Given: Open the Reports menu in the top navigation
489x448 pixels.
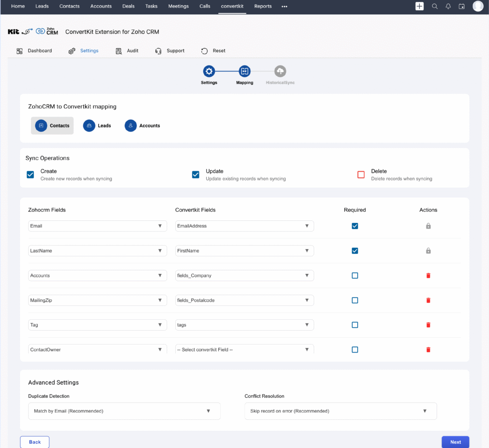Looking at the screenshot, I should 263,7.
